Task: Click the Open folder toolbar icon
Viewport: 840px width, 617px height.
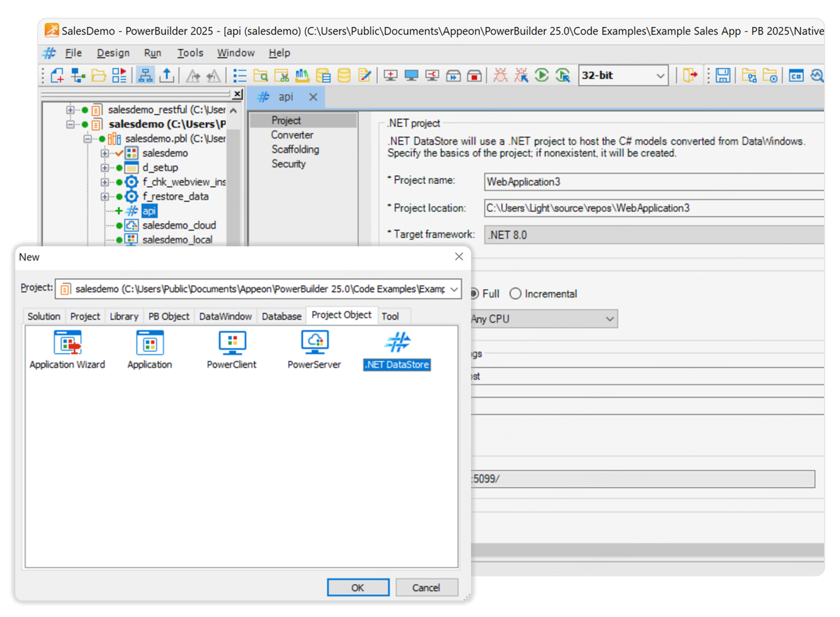Action: pos(98,75)
